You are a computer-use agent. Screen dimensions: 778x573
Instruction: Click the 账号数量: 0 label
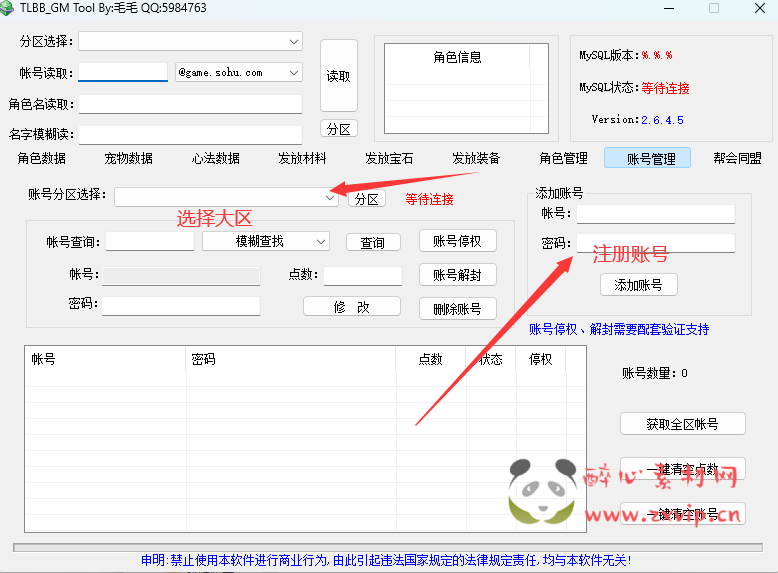(655, 373)
